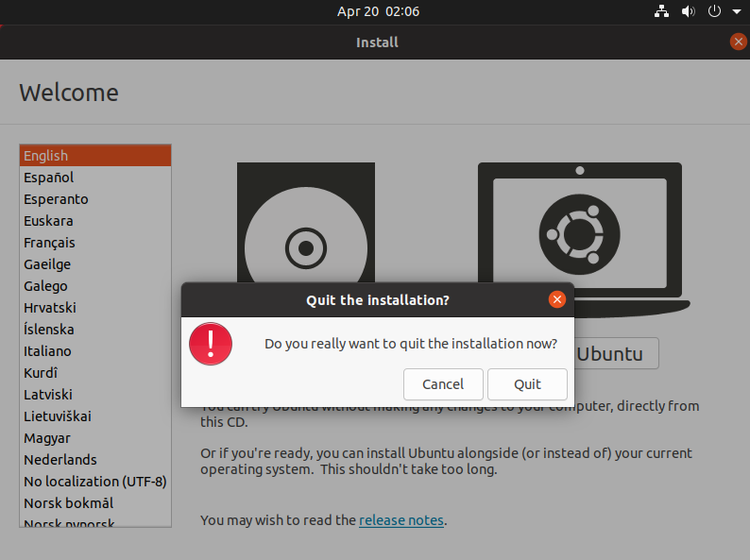750x560 pixels.
Task: Click the 'Quit the installation?' title bar
Action: [378, 300]
